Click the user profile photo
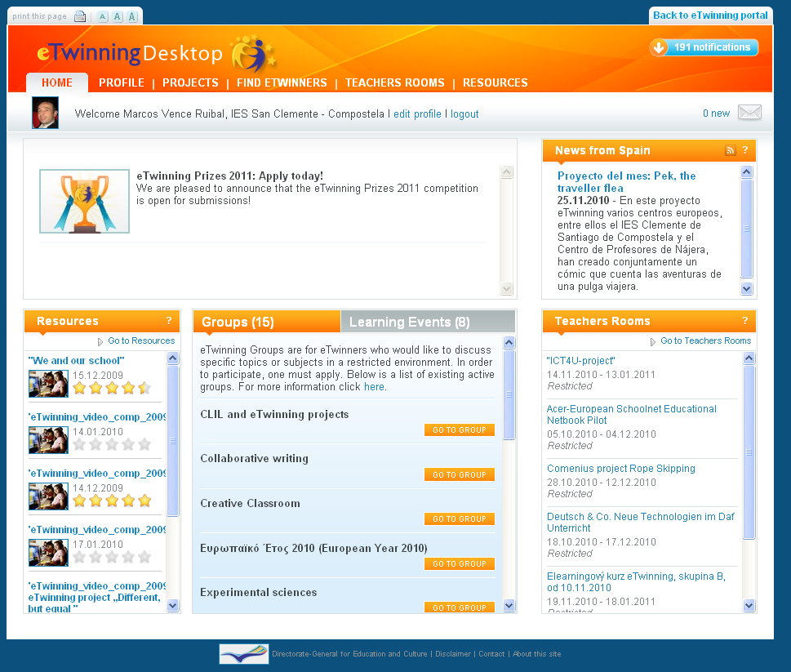The height and width of the screenshot is (672, 791). coord(46,113)
